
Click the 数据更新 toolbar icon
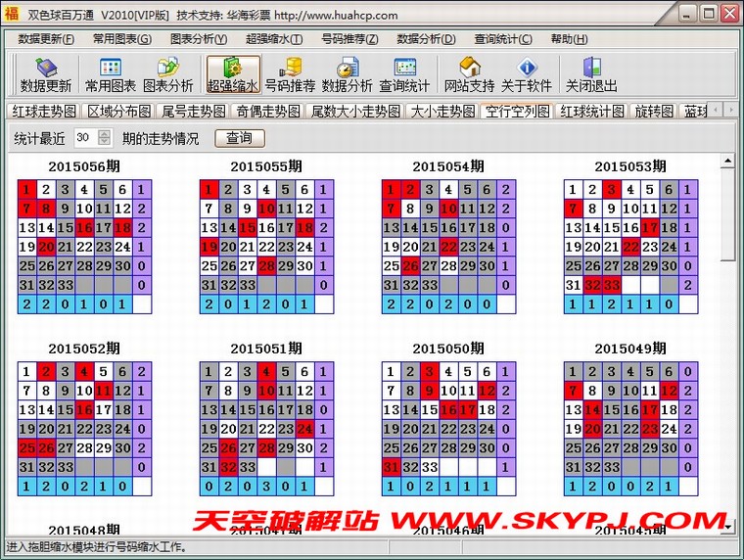(39, 74)
